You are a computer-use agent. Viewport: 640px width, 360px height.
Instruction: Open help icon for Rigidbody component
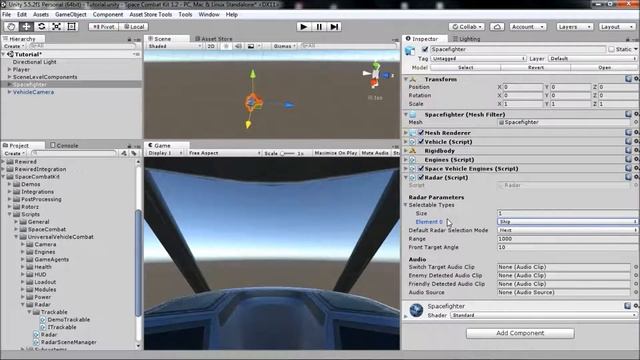tap(628, 150)
